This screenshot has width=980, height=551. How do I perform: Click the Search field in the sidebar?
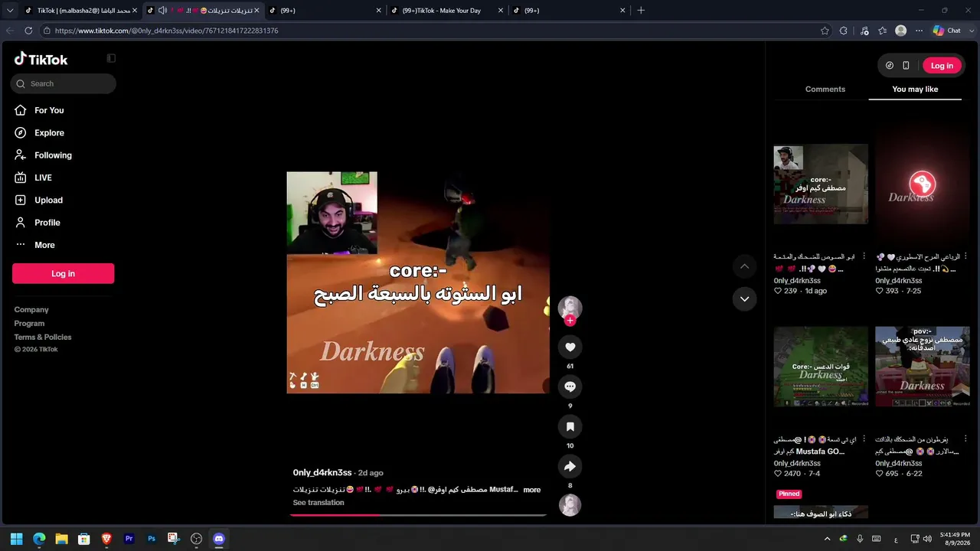click(64, 83)
